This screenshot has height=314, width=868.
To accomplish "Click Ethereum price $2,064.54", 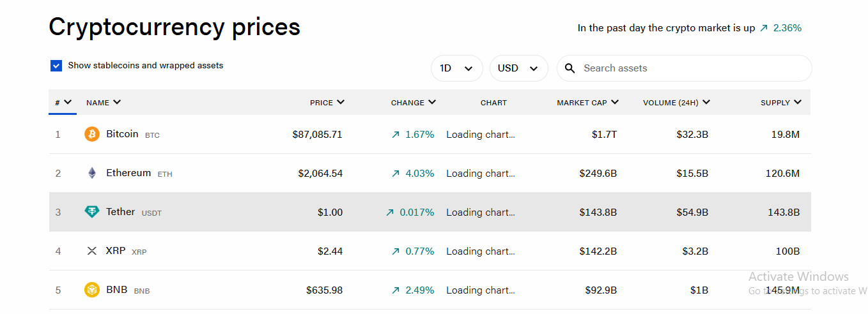I will [320, 174].
